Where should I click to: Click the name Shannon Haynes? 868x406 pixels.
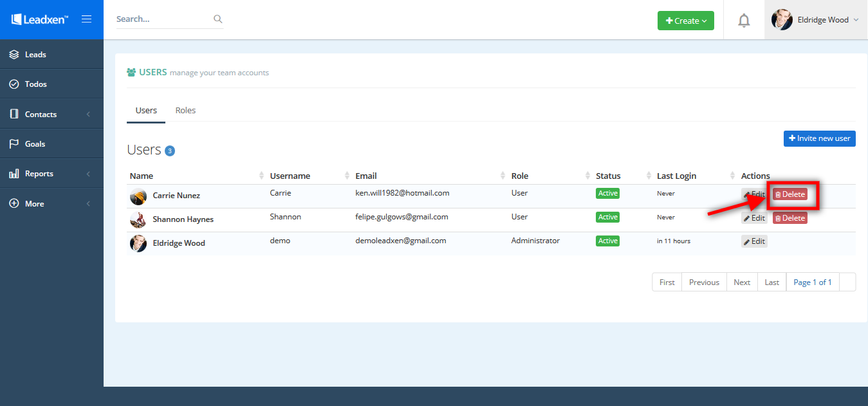(183, 219)
